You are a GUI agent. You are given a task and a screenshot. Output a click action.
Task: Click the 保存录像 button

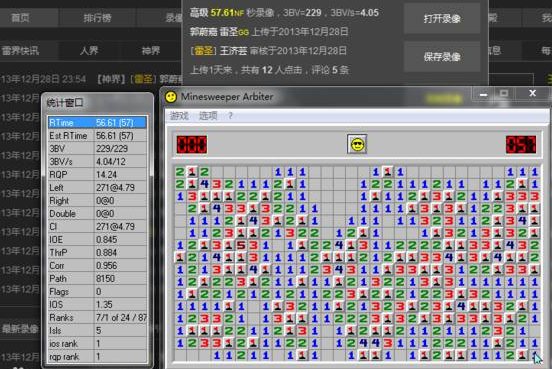pyautogui.click(x=442, y=57)
